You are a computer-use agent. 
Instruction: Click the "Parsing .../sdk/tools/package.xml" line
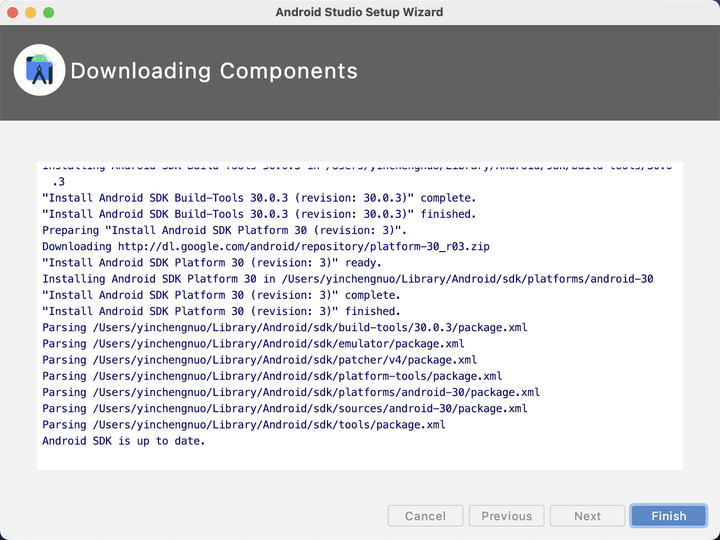pos(244,425)
